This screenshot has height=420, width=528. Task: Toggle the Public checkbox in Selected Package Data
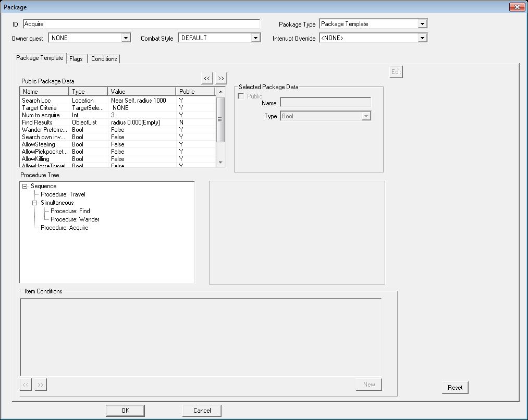(241, 96)
